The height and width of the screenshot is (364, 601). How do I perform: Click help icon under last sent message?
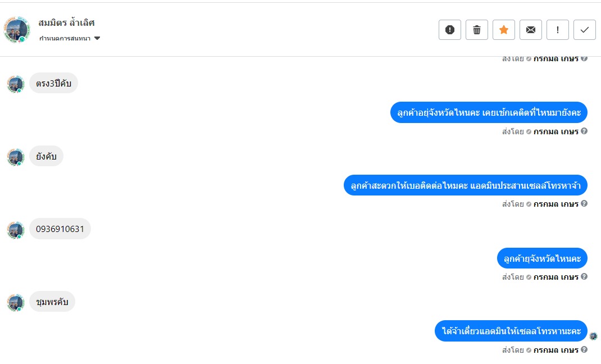pyautogui.click(x=584, y=349)
